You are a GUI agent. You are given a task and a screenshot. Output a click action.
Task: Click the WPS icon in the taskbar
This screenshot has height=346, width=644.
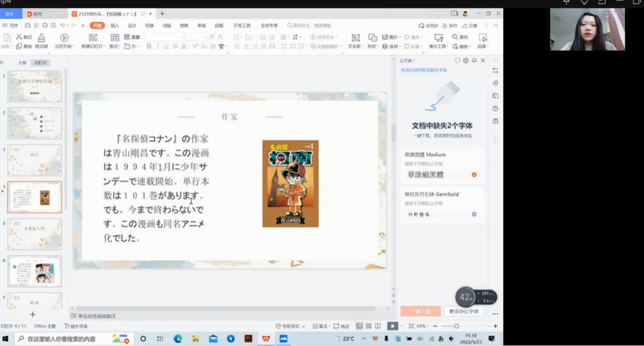click(266, 338)
